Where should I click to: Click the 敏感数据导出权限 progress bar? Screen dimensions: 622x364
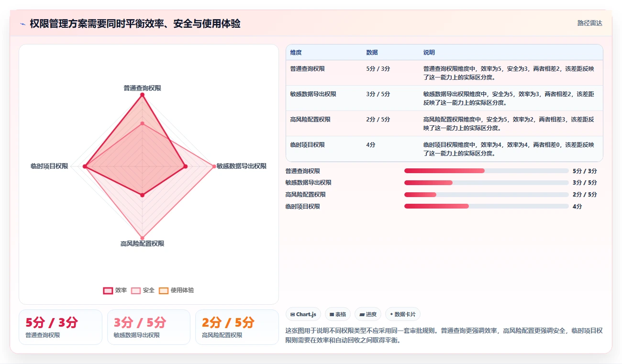point(487,183)
